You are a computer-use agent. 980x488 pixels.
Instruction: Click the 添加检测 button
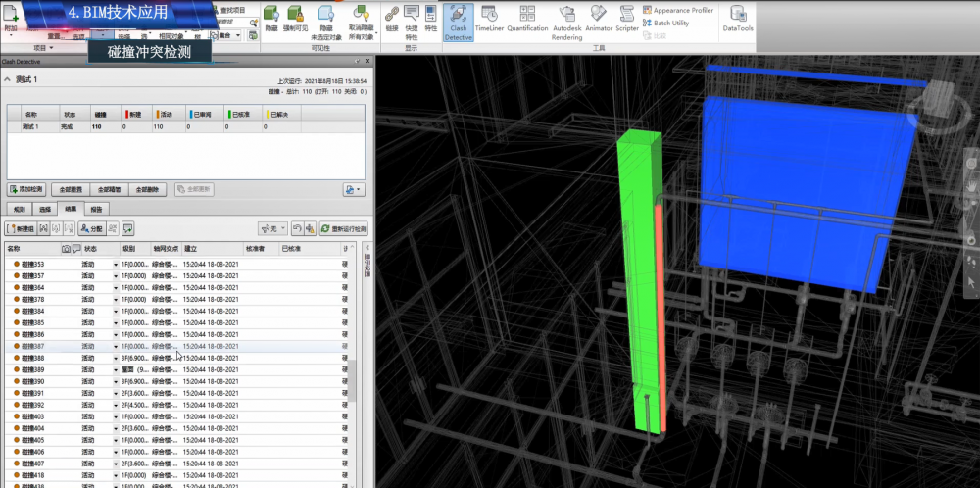click(26, 189)
